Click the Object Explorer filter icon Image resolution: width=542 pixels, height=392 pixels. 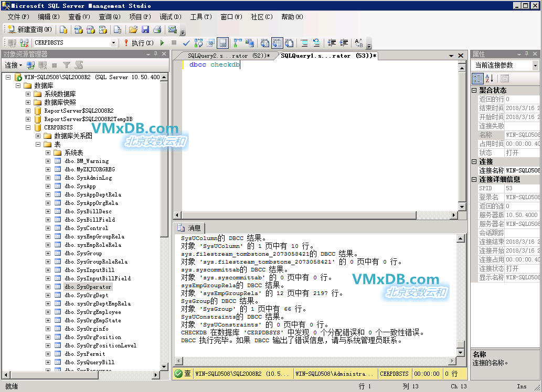(66, 66)
